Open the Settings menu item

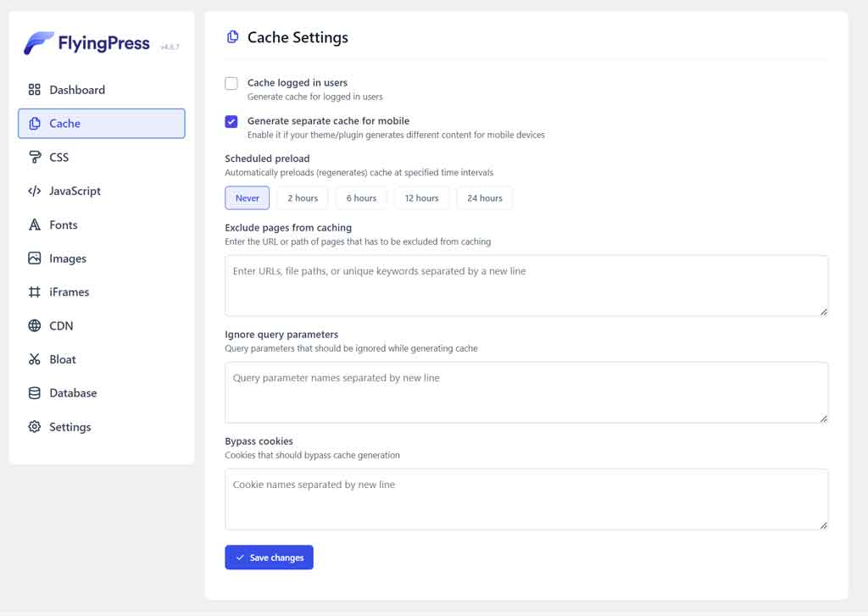[x=70, y=427]
